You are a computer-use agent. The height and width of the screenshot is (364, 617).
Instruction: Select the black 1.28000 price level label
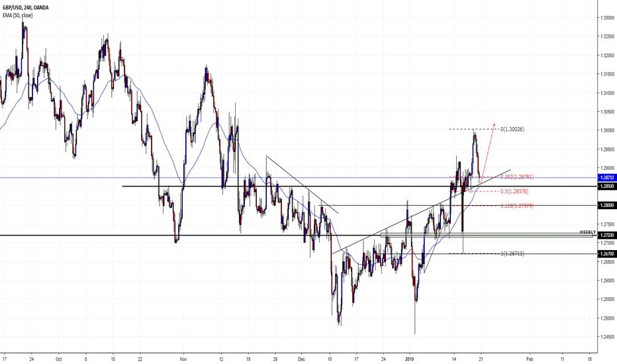(x=607, y=205)
